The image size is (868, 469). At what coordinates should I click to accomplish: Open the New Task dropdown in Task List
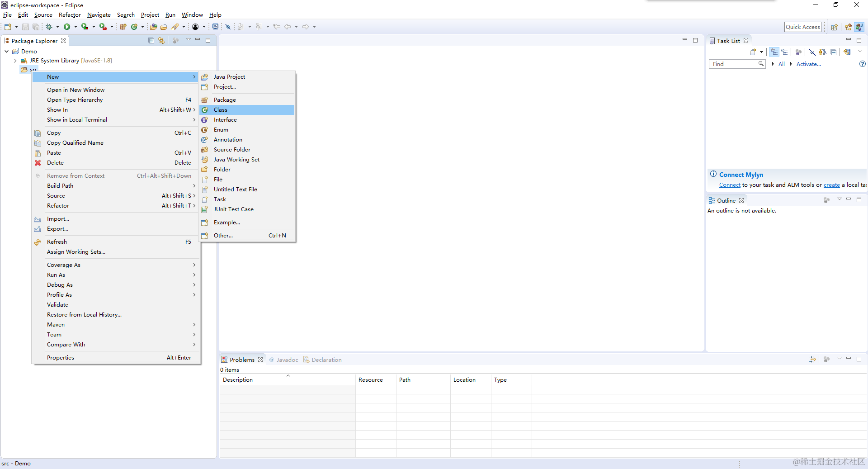pos(761,52)
